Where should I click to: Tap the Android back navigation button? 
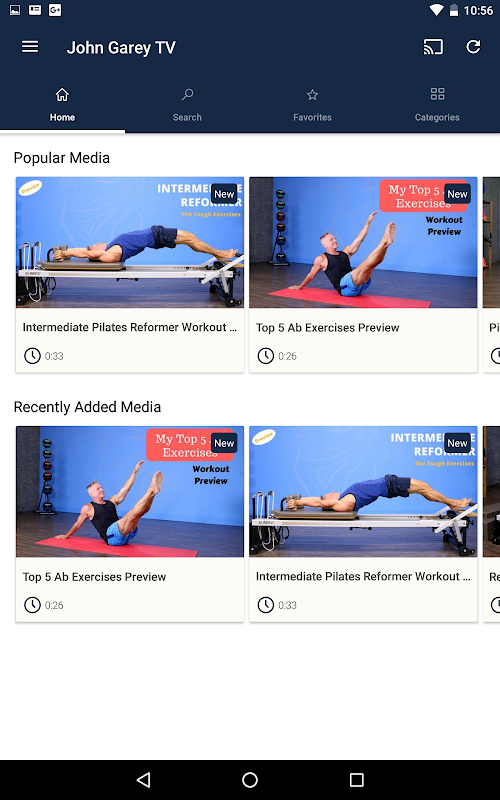tap(144, 779)
